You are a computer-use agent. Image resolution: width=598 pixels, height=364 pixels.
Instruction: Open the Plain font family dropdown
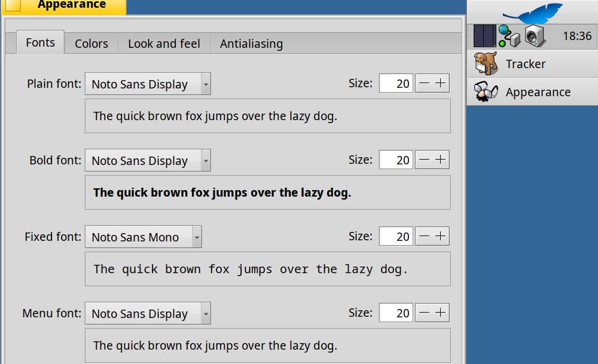point(148,84)
